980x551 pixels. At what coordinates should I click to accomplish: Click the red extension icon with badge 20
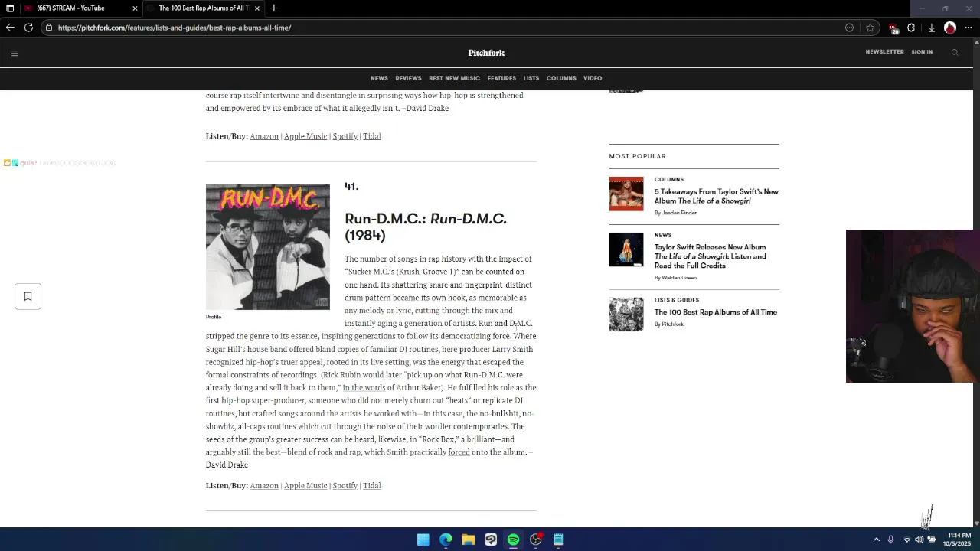click(893, 28)
